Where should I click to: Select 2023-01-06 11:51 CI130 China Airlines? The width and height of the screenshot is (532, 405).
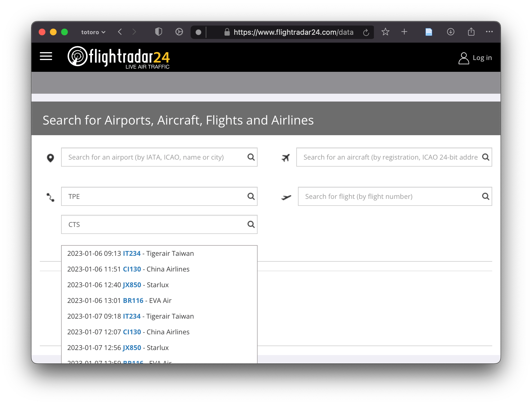click(x=159, y=269)
